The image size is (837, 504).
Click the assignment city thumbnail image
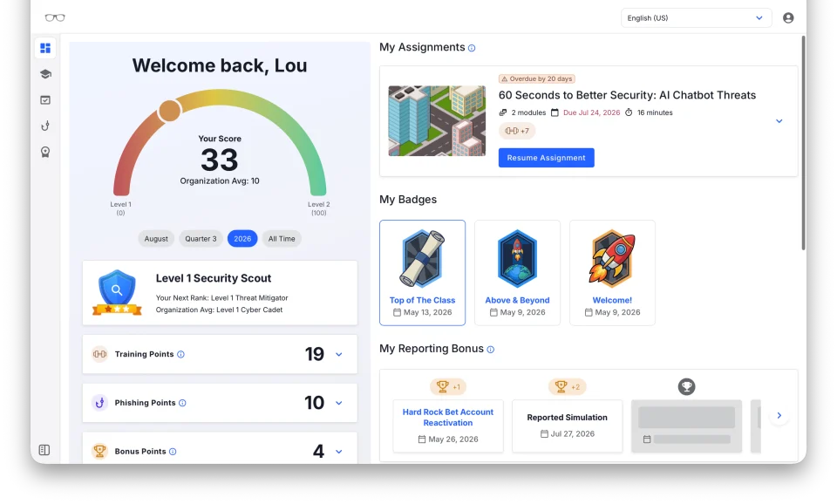click(437, 120)
